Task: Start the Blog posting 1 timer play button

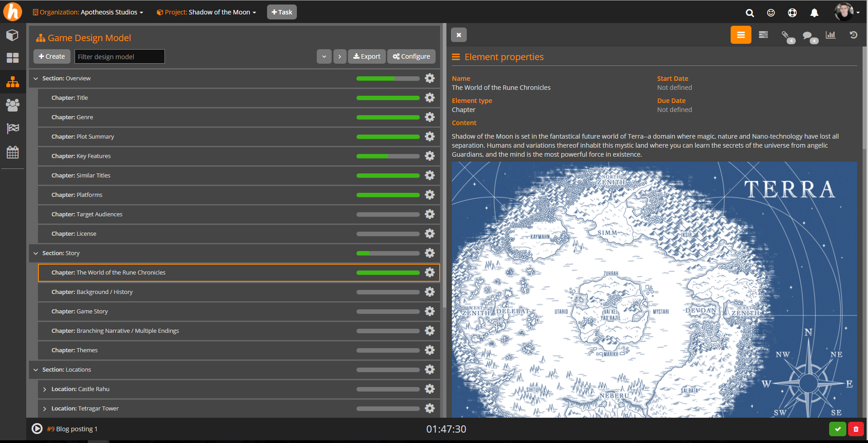Action: coord(37,429)
